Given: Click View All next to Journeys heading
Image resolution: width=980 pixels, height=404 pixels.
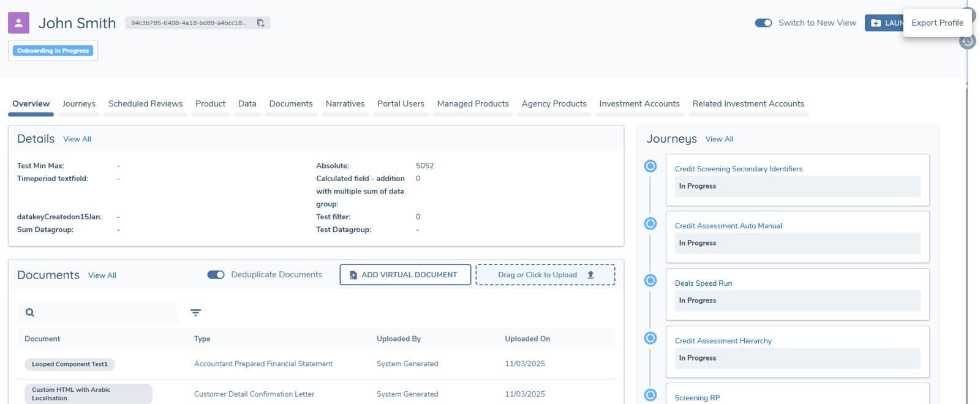Looking at the screenshot, I should (720, 140).
